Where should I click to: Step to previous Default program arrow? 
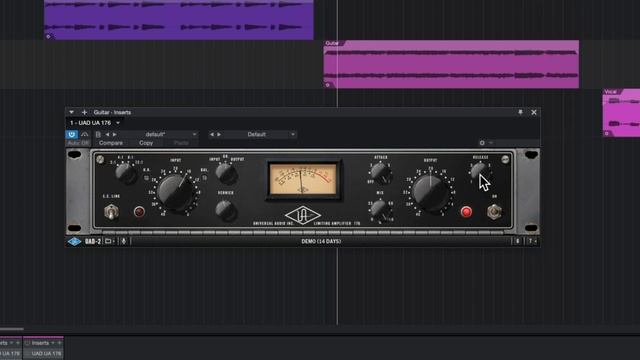coord(211,134)
